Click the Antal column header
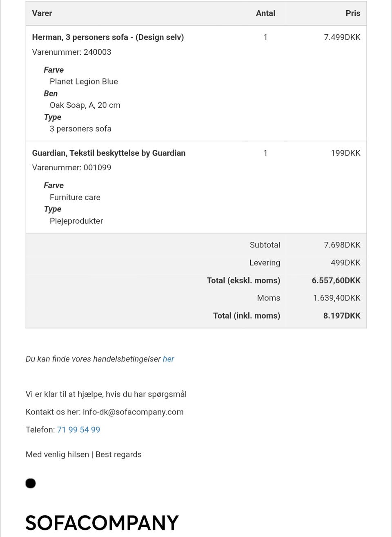 click(265, 13)
